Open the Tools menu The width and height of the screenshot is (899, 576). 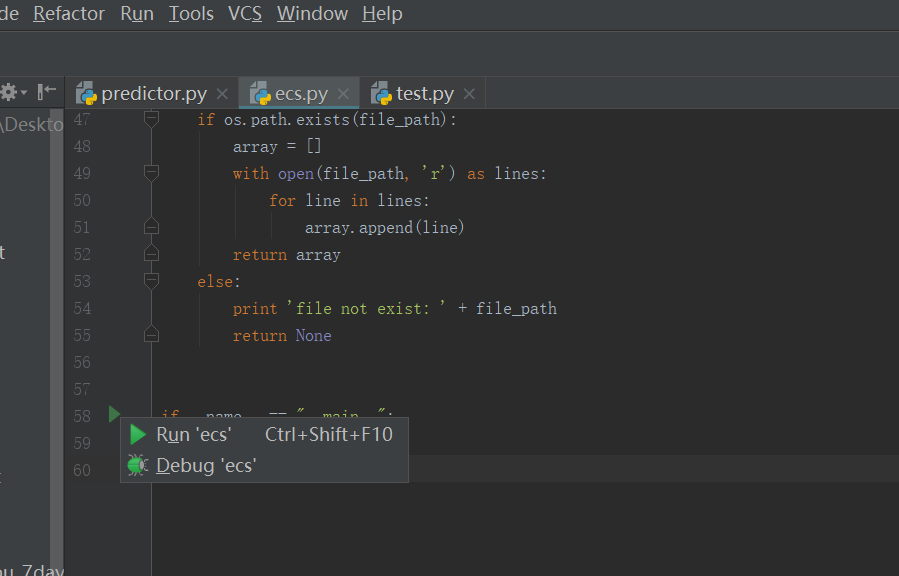(191, 13)
